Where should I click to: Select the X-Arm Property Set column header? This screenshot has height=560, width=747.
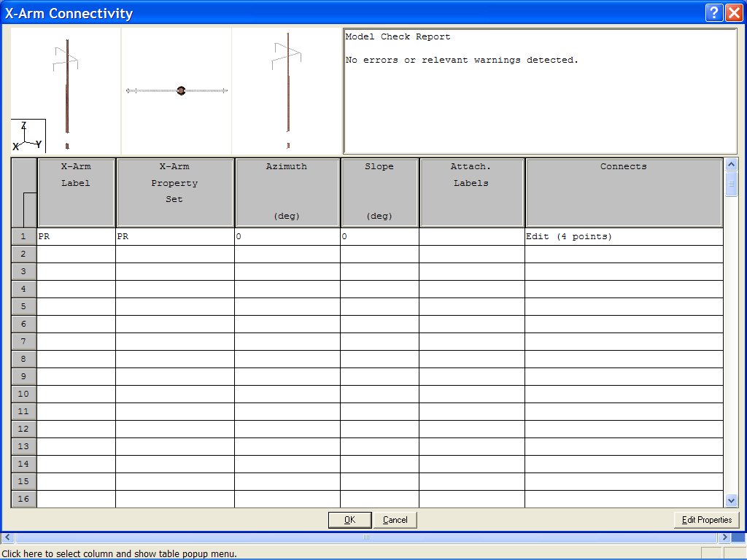coord(175,192)
